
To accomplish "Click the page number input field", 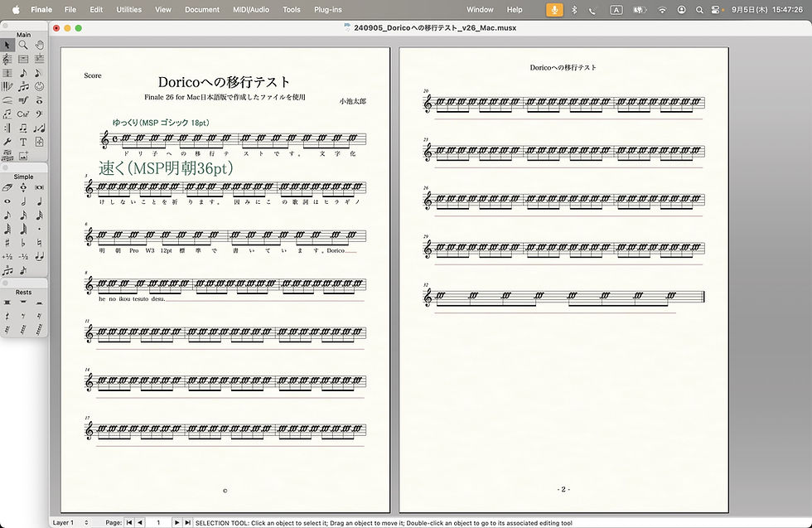I will pos(158,522).
